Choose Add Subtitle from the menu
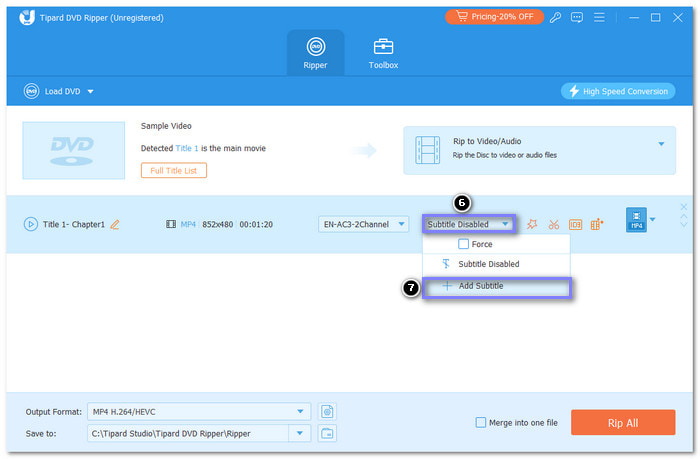 [x=496, y=286]
